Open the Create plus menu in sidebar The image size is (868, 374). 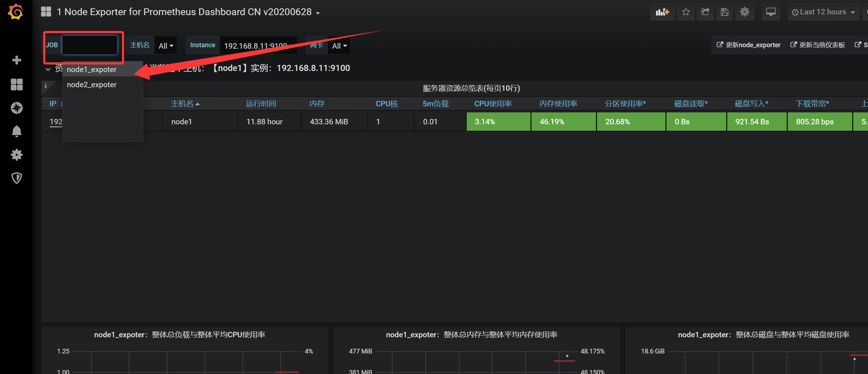tap(17, 60)
